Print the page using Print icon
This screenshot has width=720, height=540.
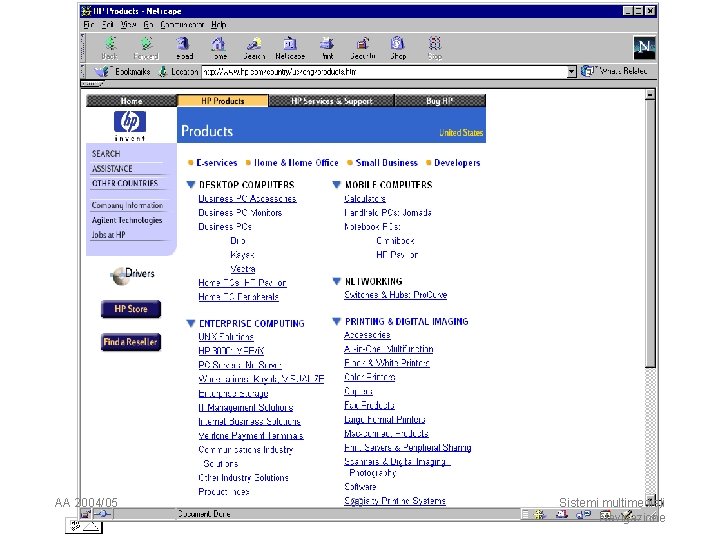point(327,48)
